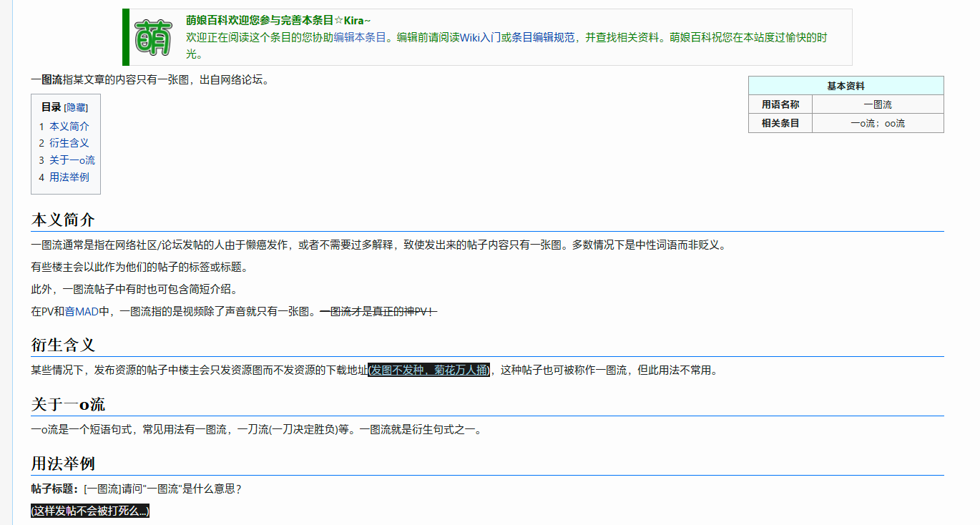Screen dimensions: 980x525
Task: Click the 衍生含义 section heading
Action: click(63, 345)
